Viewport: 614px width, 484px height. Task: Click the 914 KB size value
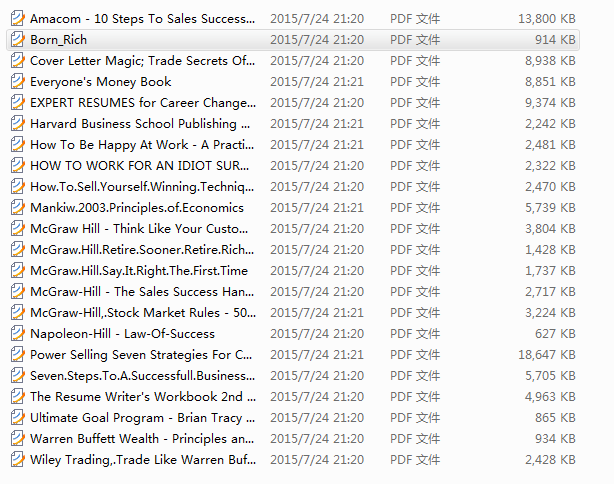555,40
